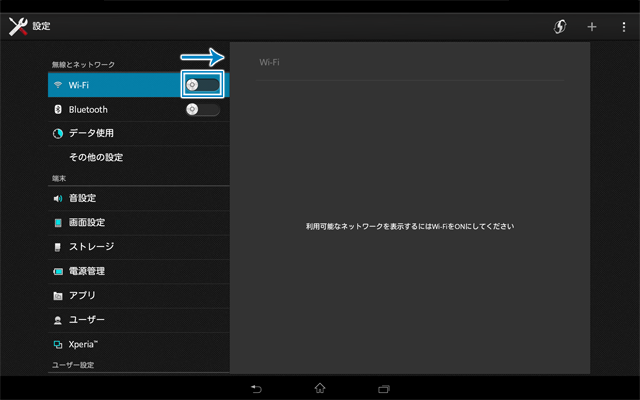
Task: Tap the apps icon
Action: point(58,295)
